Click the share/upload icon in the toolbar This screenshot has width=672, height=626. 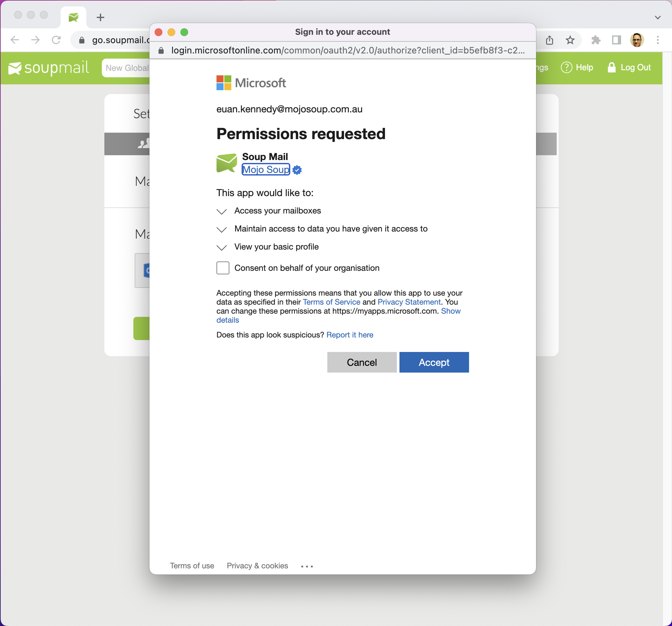click(550, 40)
